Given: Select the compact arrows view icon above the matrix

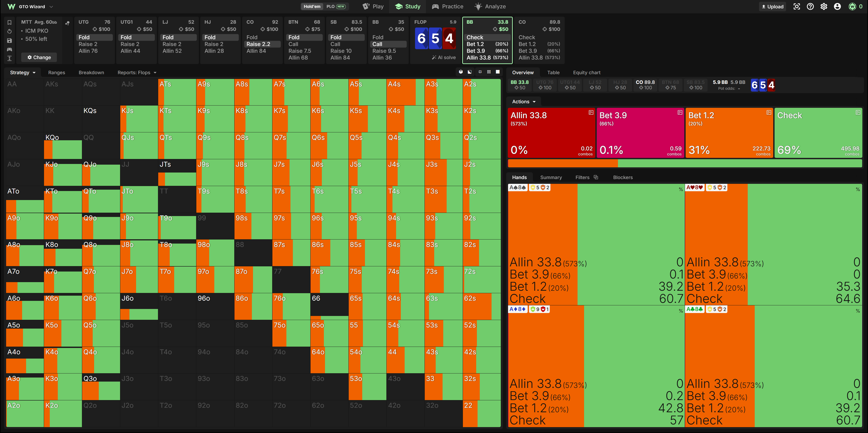Looking at the screenshot, I should [x=480, y=72].
